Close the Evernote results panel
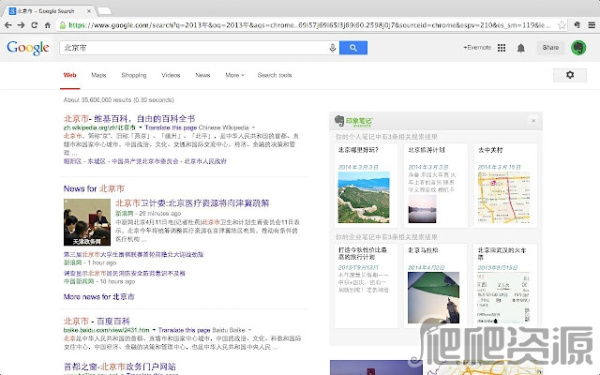600x375 pixels. 533,121
